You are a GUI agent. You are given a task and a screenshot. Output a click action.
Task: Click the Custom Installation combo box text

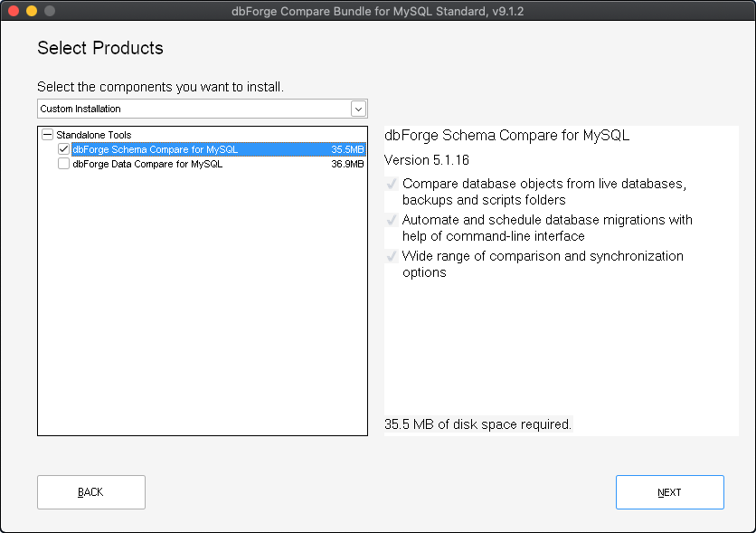click(80, 109)
